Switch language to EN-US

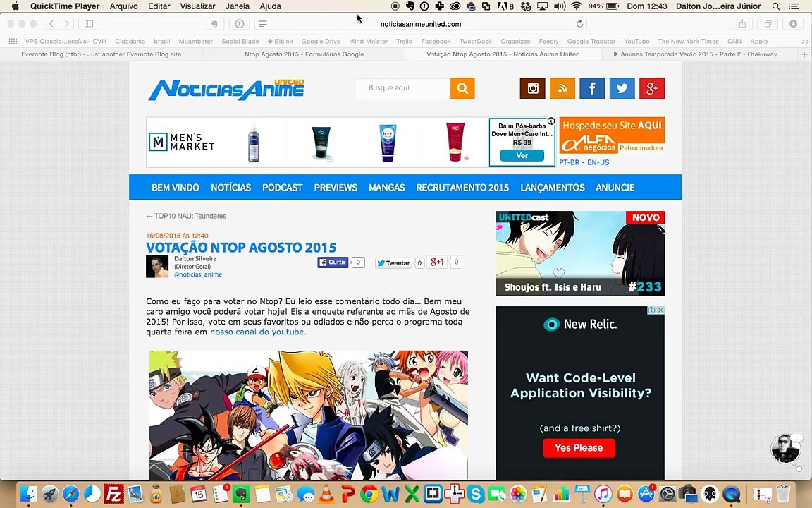pos(598,162)
